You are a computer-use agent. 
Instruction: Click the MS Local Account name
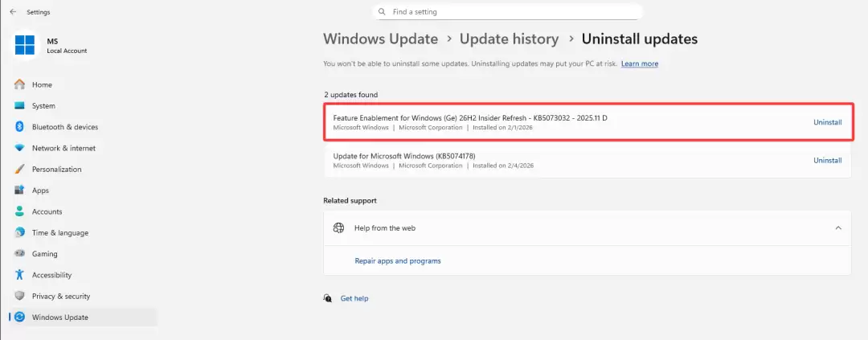pyautogui.click(x=67, y=46)
